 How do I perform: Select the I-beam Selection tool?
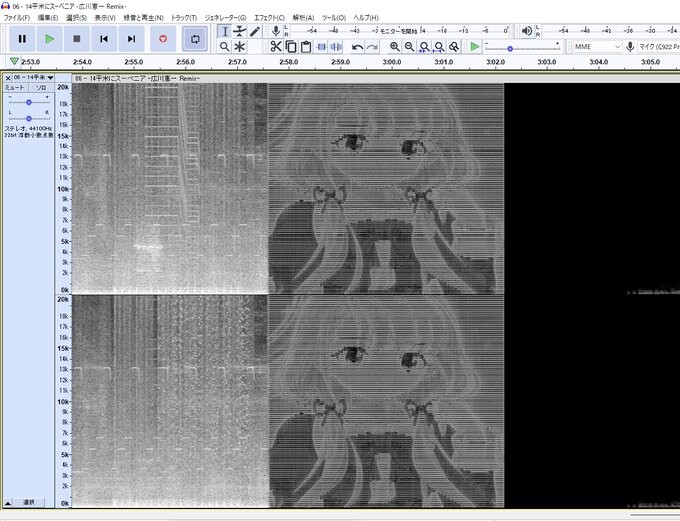pos(224,31)
